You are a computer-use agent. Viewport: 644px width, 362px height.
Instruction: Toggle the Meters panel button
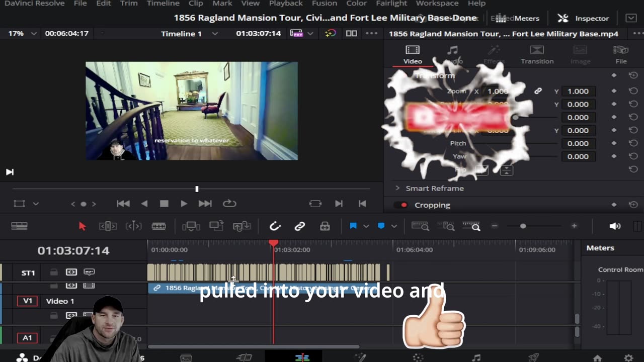point(518,18)
